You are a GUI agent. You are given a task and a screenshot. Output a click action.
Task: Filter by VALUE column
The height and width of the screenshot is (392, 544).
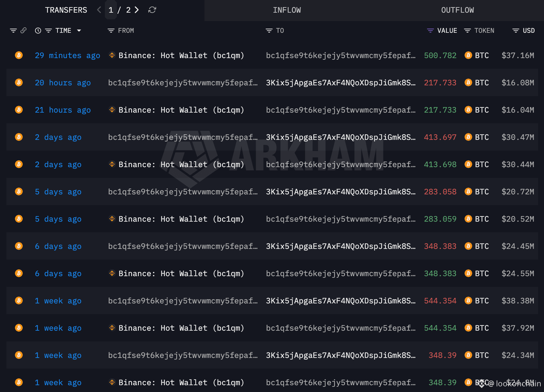pyautogui.click(x=430, y=31)
